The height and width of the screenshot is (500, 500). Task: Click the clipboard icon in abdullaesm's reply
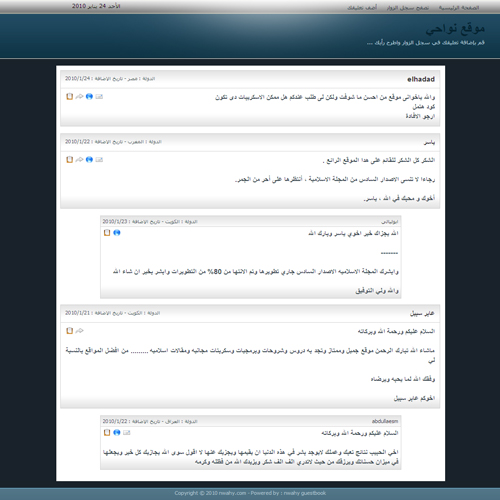tap(107, 432)
